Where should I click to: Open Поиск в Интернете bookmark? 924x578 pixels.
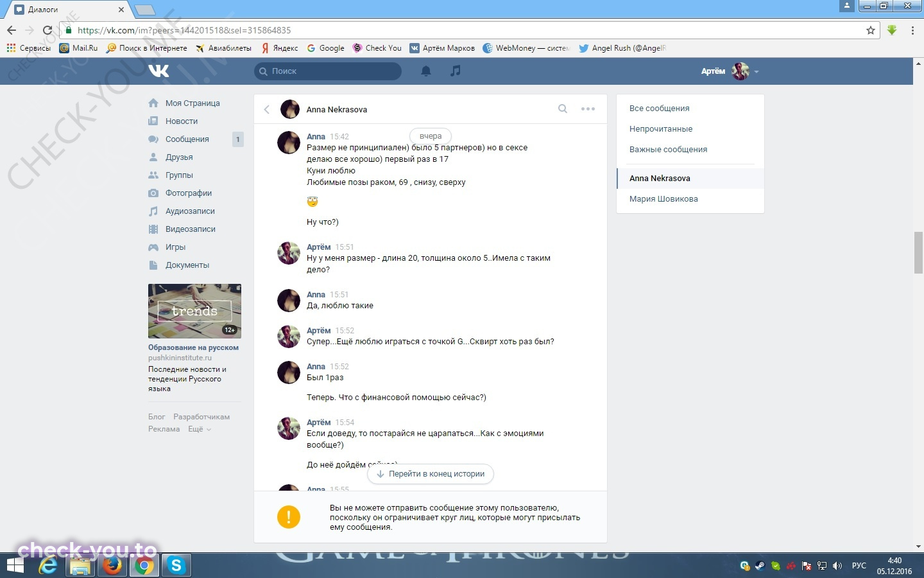(147, 48)
